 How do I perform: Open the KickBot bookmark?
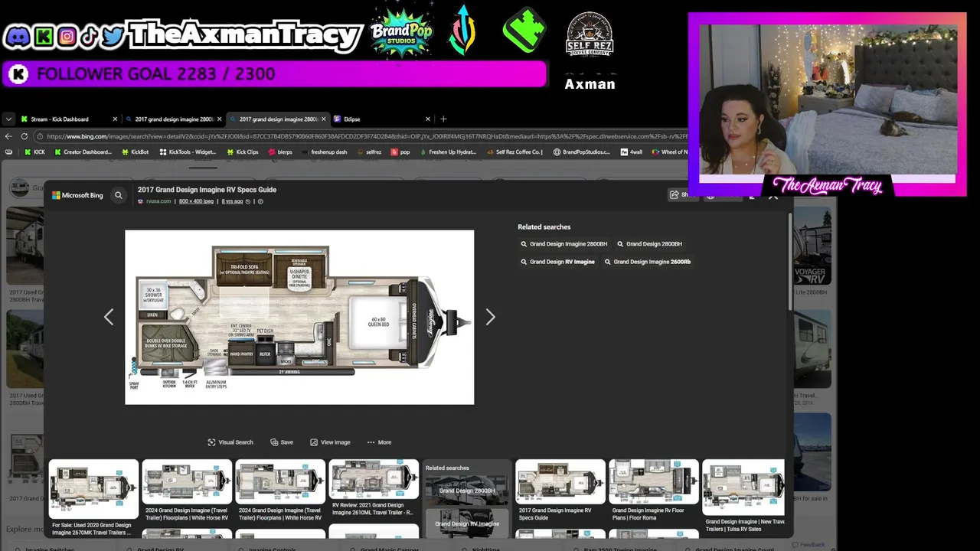tap(135, 152)
